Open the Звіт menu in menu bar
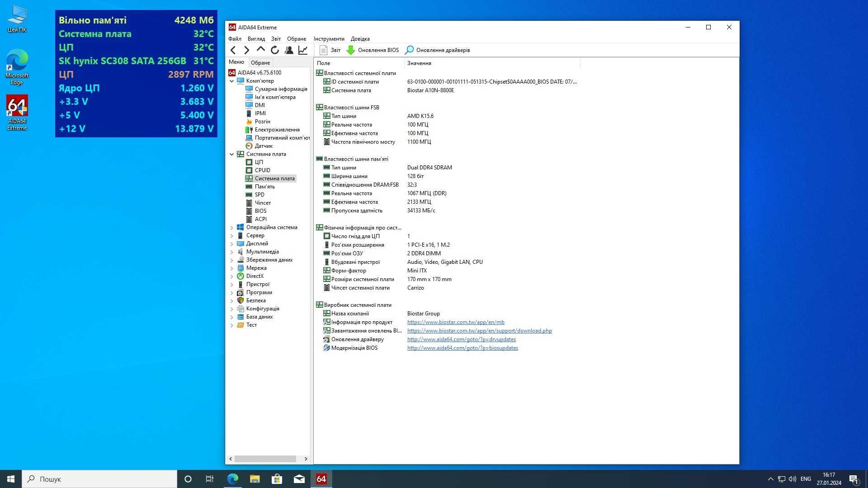Screen dimensions: 868x488 coord(276,39)
